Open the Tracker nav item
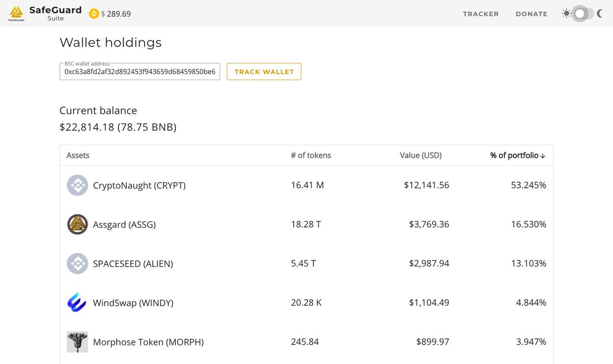This screenshot has height=364, width=613. tap(481, 14)
